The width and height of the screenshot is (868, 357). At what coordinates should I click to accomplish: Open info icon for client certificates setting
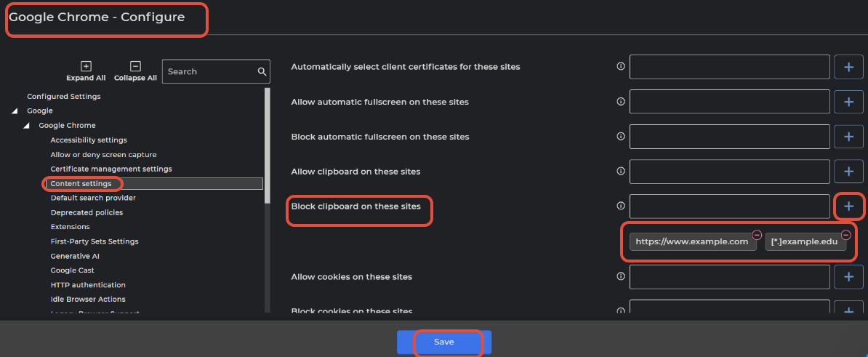coord(621,66)
